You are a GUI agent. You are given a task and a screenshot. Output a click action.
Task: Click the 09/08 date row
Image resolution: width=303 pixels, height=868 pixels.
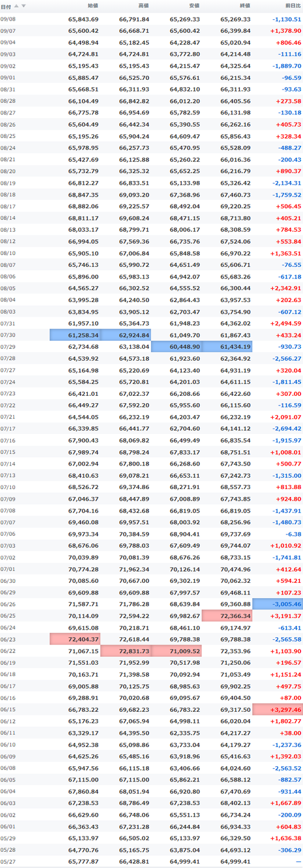click(151, 19)
